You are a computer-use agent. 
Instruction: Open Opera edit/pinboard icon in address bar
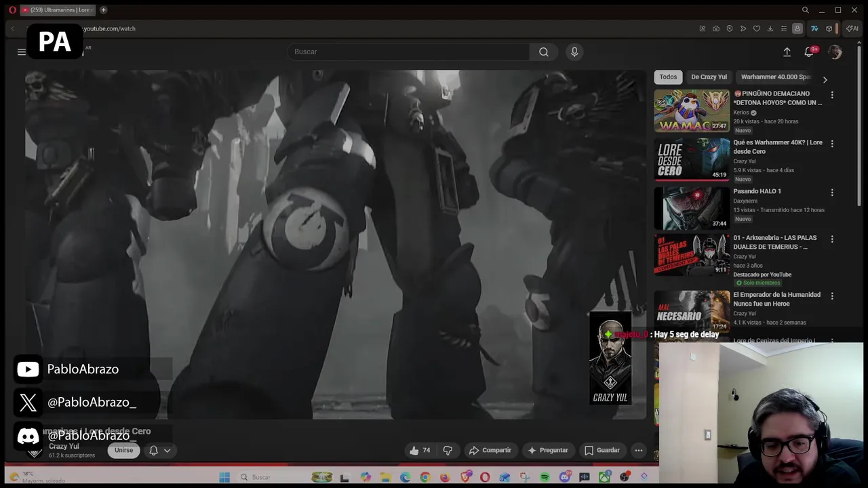click(703, 28)
